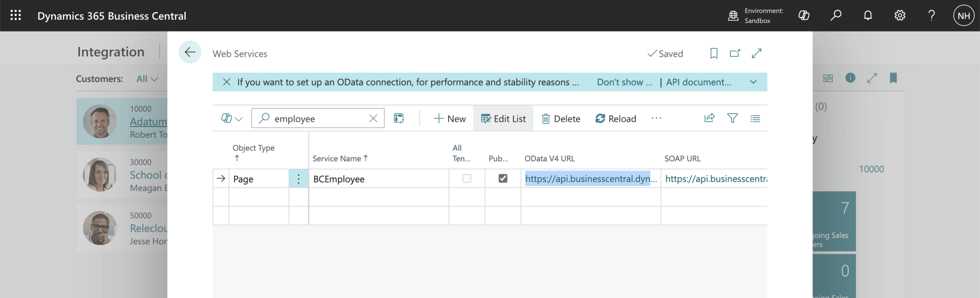Expand the notification banner chevron
The image size is (980, 298).
(x=753, y=82)
